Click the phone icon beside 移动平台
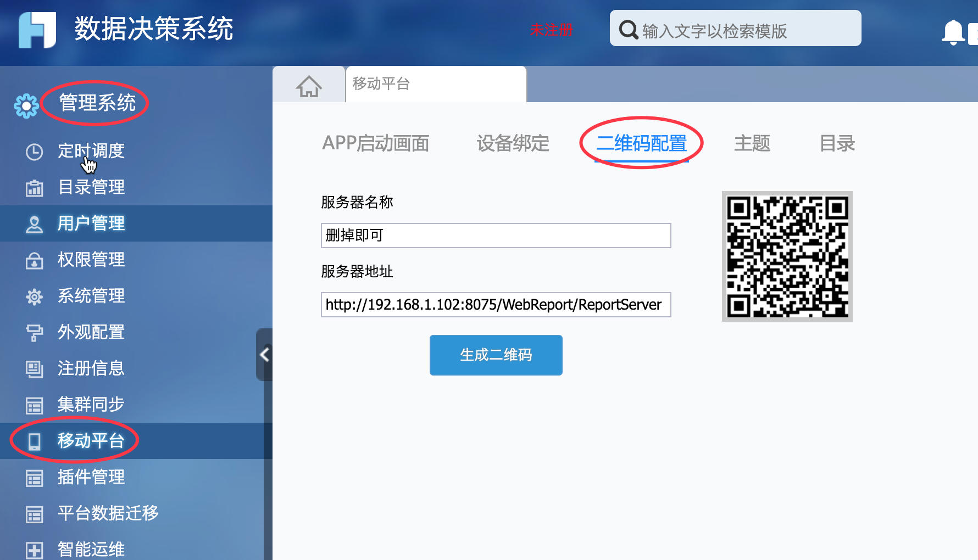 point(34,441)
